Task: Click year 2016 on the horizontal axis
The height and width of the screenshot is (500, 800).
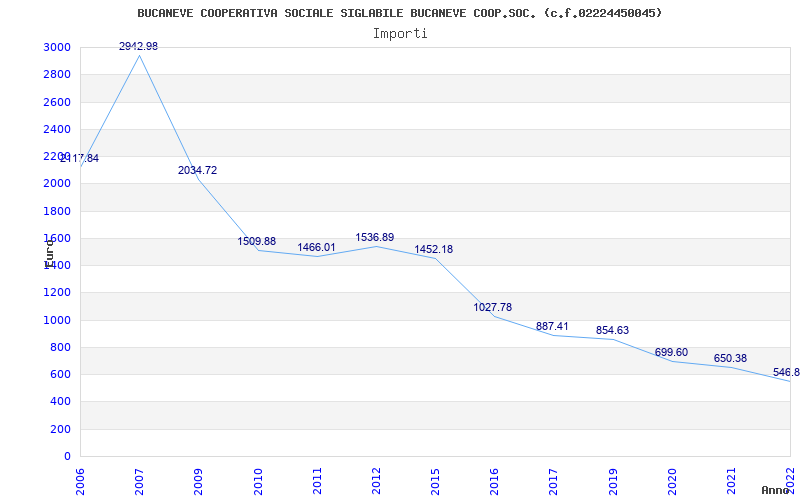Action: click(x=494, y=479)
